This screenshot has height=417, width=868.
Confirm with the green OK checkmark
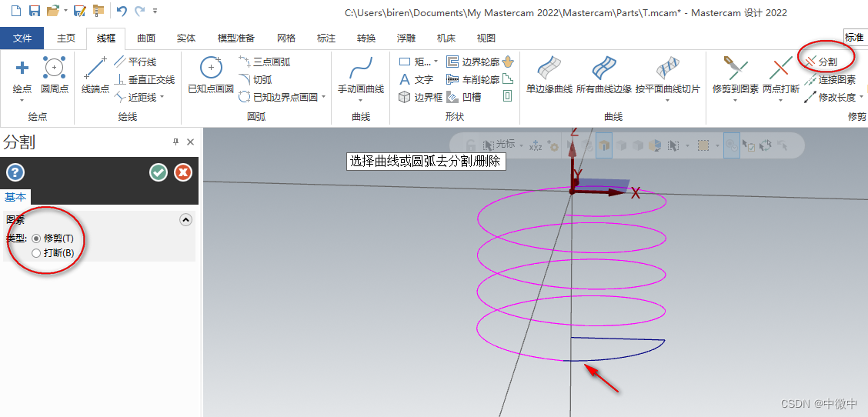159,173
